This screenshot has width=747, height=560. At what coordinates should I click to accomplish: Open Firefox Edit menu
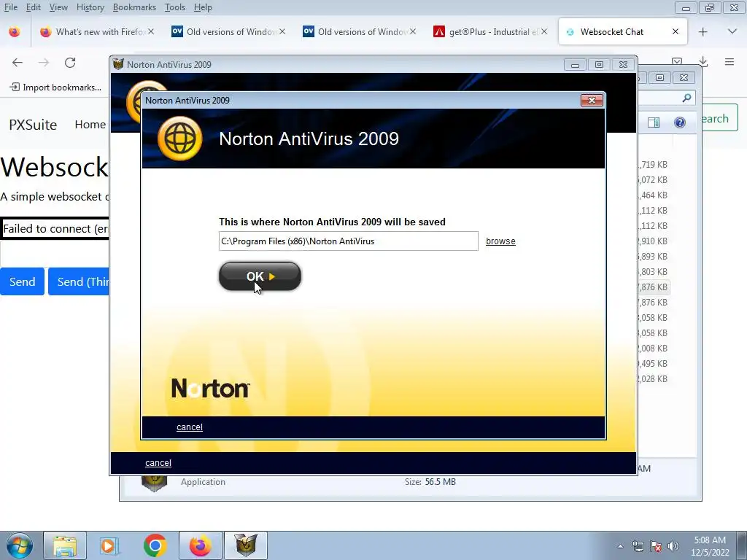click(x=33, y=7)
